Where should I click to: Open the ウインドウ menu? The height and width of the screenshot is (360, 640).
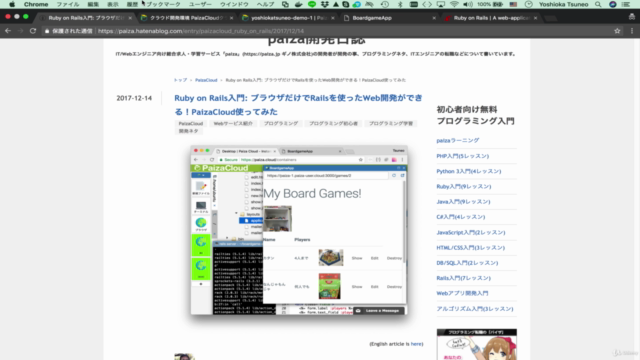[234, 4]
